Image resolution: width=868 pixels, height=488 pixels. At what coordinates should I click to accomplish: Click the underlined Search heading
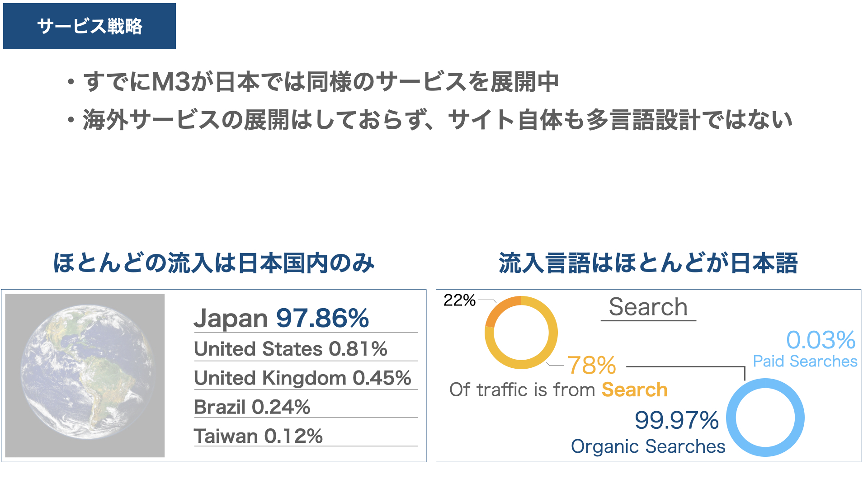pyautogui.click(x=648, y=307)
